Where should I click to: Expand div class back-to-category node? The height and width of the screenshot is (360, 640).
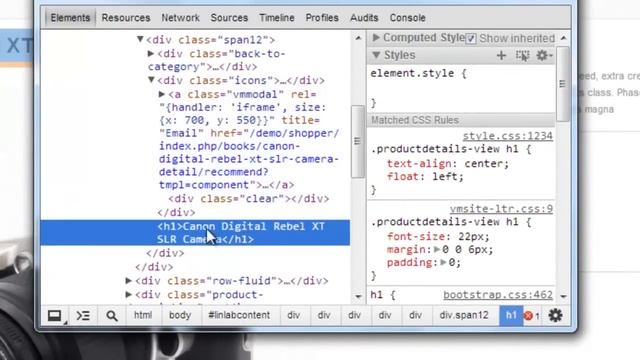click(151, 53)
